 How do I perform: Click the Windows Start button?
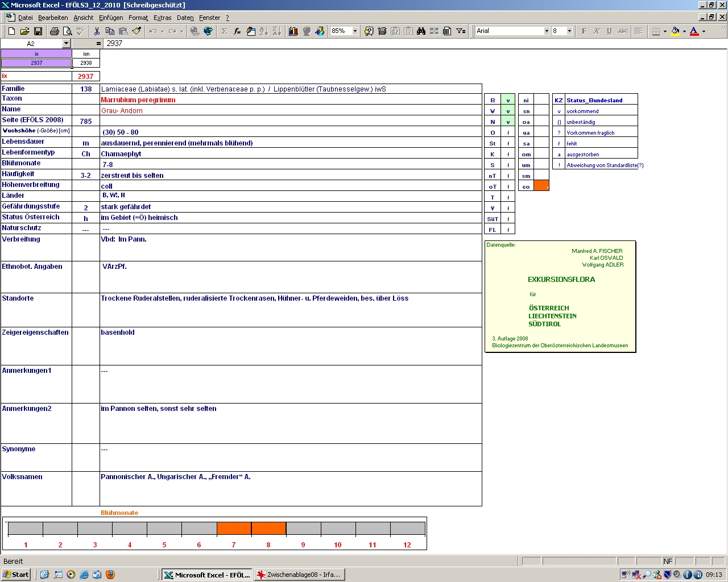pyautogui.click(x=16, y=575)
